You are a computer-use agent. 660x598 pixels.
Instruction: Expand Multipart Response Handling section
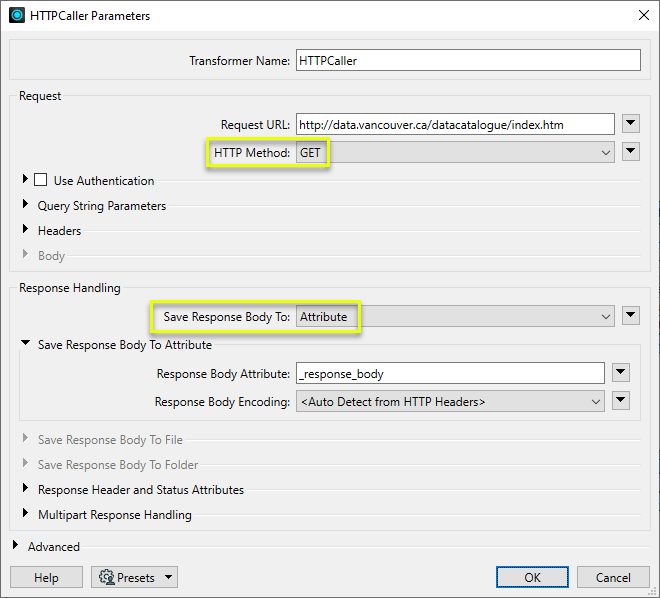point(26,515)
